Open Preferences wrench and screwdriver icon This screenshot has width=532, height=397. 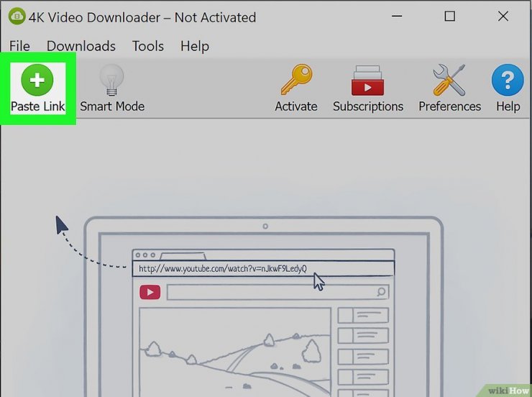point(449,80)
